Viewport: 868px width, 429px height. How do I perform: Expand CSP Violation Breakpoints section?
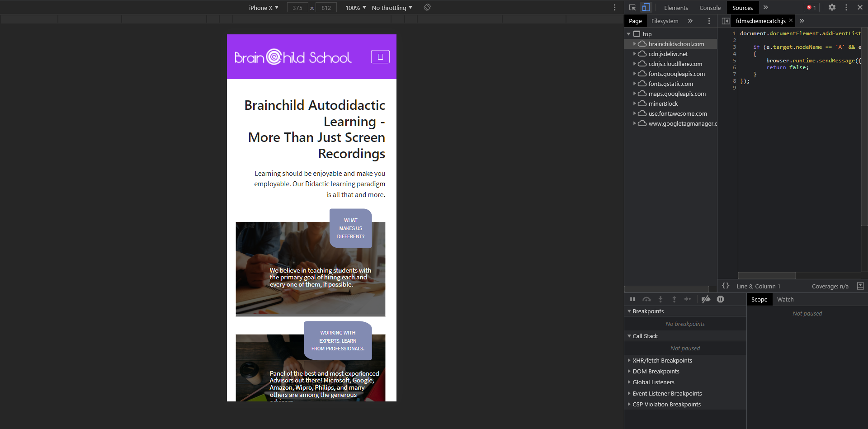[x=685, y=404]
